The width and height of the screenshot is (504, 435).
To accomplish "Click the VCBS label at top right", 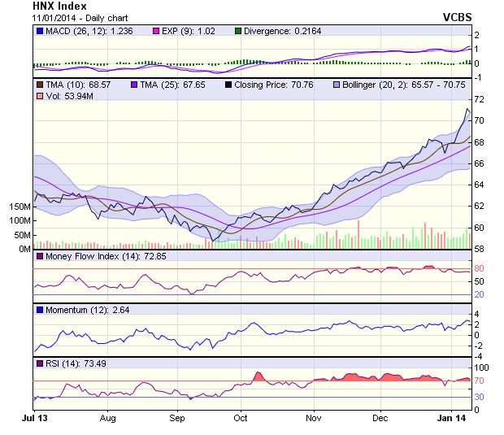I will 456,16.
